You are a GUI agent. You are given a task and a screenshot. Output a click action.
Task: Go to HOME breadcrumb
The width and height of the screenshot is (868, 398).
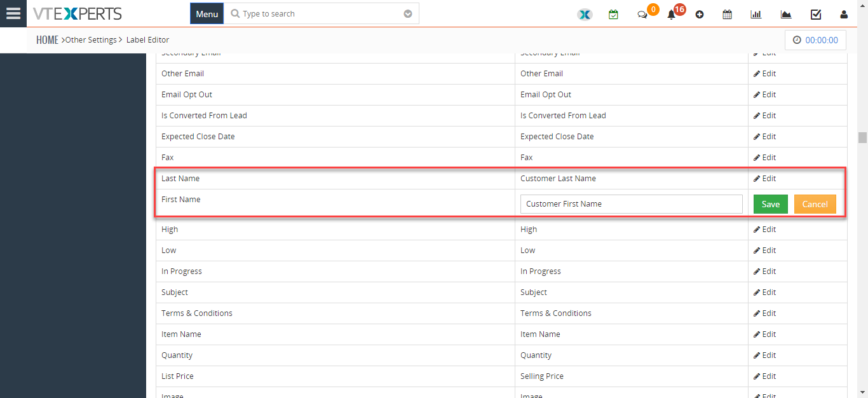tap(47, 40)
